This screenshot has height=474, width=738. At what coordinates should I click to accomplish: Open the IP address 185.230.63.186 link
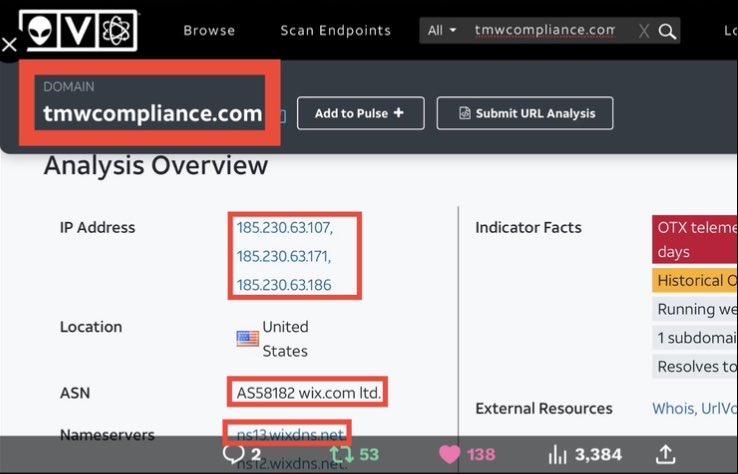(x=283, y=285)
